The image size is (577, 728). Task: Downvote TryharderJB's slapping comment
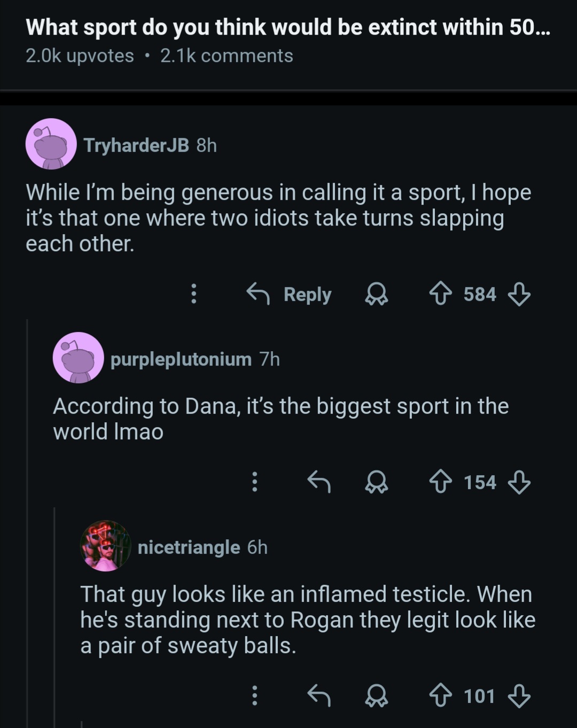[x=519, y=295]
